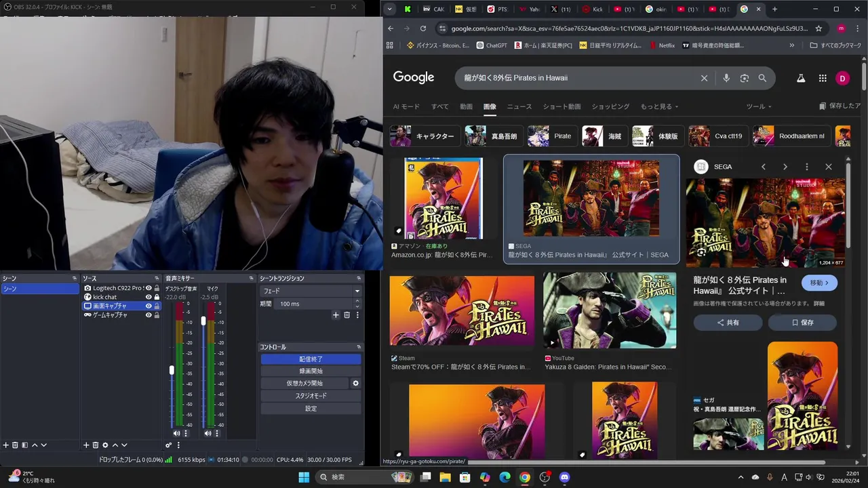Hide the kick chat source

tap(149, 297)
